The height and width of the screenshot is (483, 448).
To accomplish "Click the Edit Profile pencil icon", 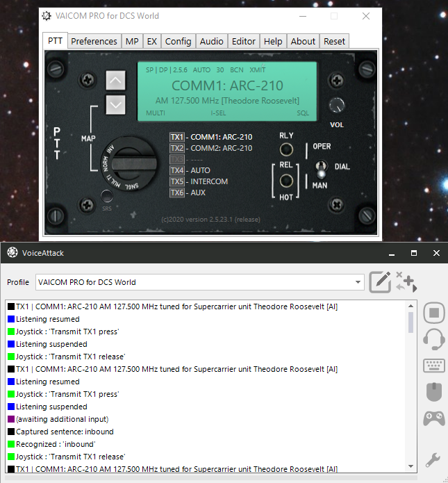I will (x=380, y=282).
